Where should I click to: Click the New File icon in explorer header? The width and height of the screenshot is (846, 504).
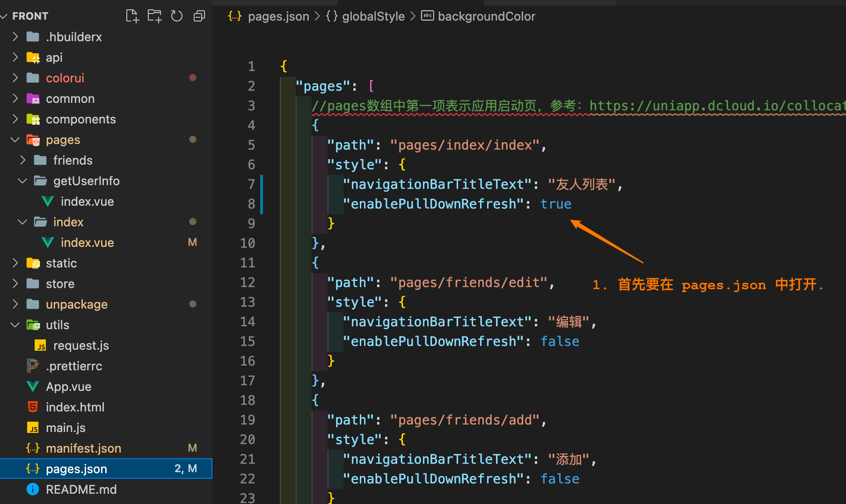(132, 16)
